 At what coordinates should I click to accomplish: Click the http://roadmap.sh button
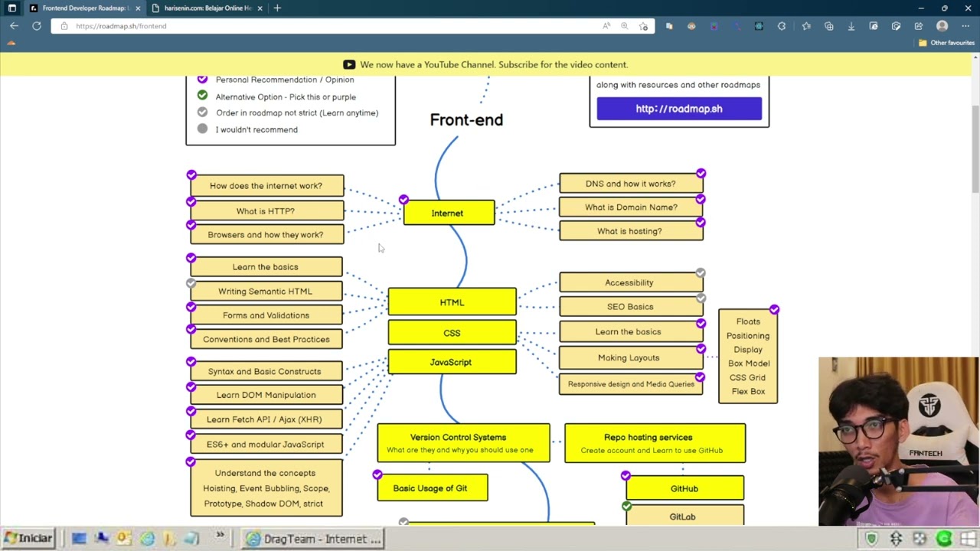[678, 109]
